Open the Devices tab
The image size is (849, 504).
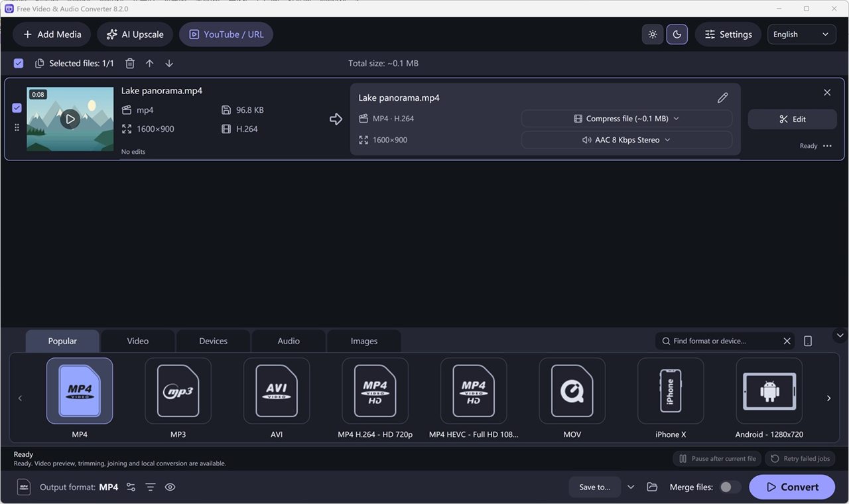[213, 341]
